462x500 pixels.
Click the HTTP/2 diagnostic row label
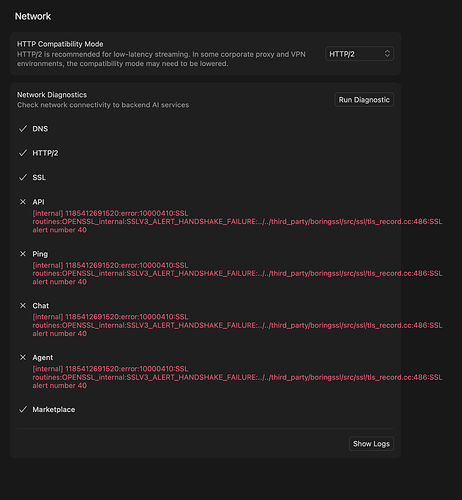45,153
